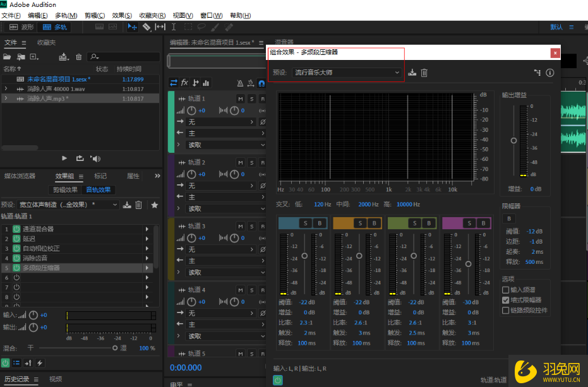Select 剪辑效果 button
This screenshot has height=387, width=588.
[x=65, y=190]
